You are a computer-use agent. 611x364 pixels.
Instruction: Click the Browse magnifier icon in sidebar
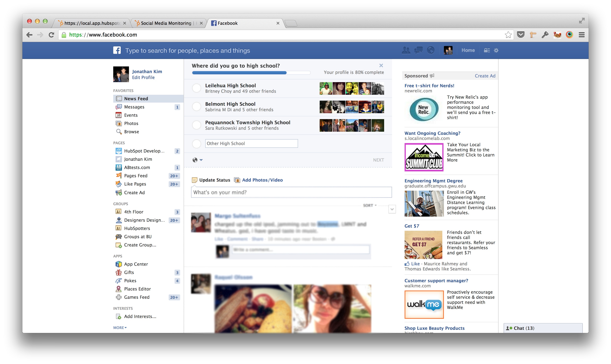(119, 132)
